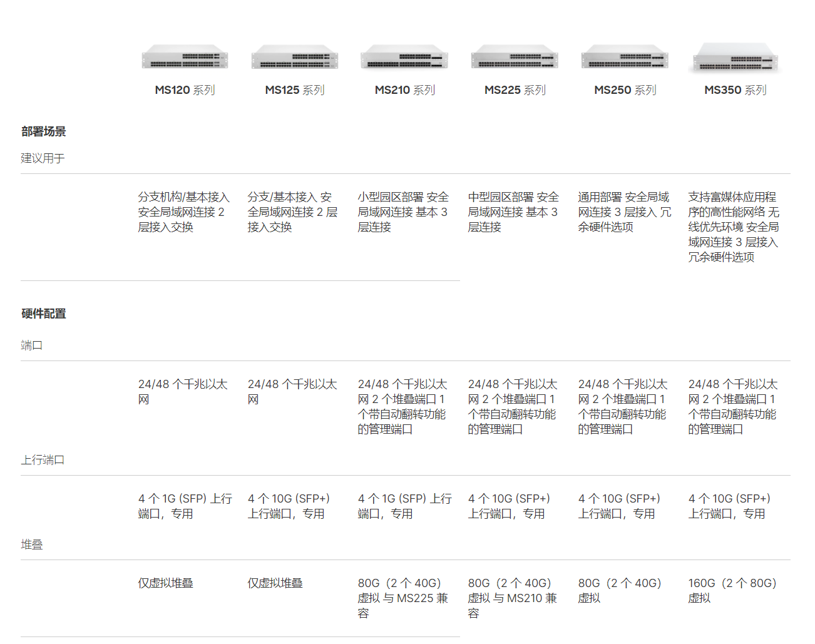This screenshot has height=644, width=815.
Task: Select the 端口 row label
Action: pyautogui.click(x=31, y=345)
